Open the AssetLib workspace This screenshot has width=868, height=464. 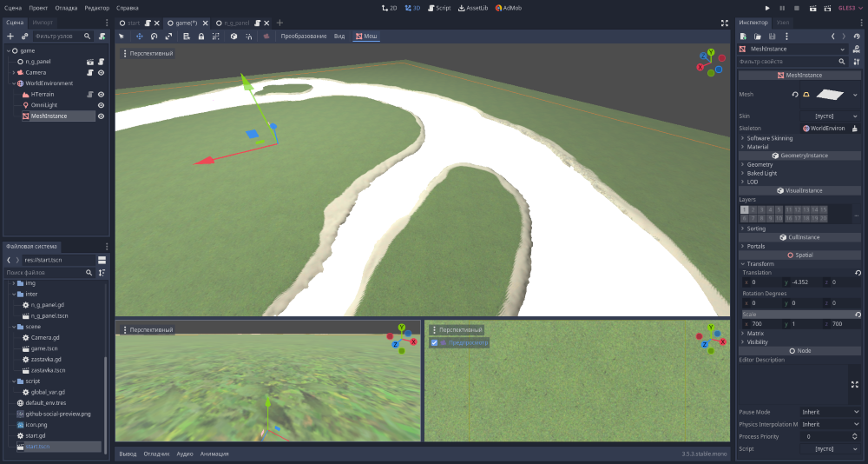click(473, 7)
